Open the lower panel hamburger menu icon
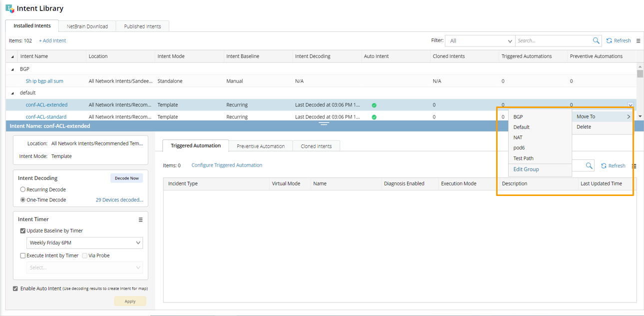 pyautogui.click(x=634, y=166)
